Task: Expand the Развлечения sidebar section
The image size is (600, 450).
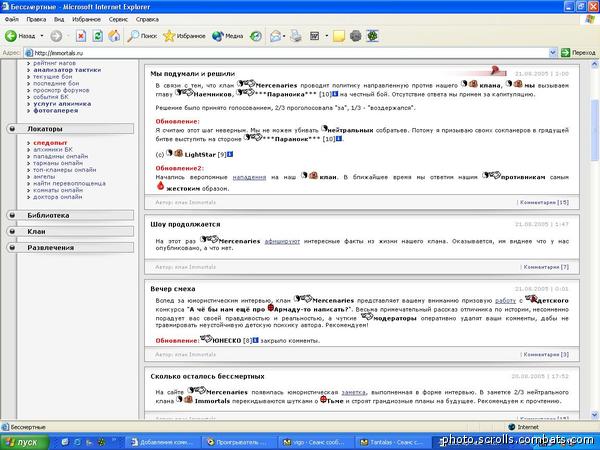Action: [x=70, y=247]
